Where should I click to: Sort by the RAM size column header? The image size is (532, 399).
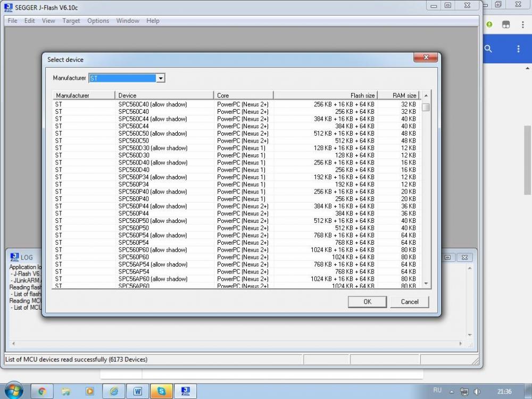[398, 95]
